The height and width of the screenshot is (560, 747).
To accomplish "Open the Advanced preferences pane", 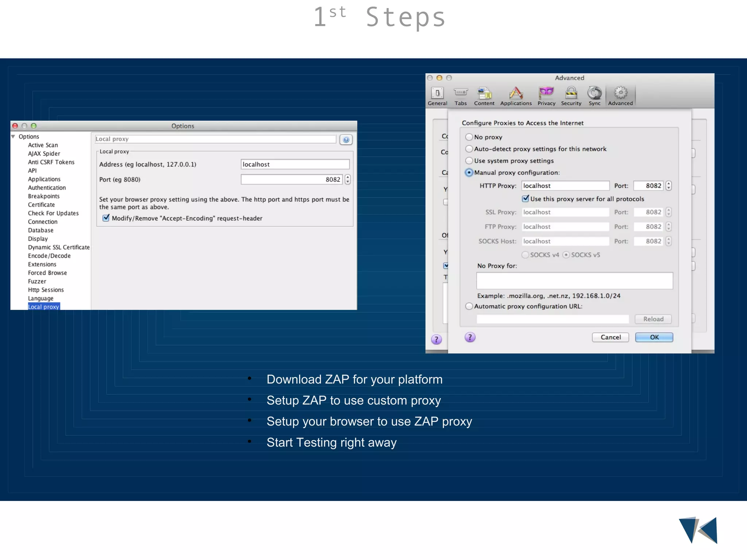I will pyautogui.click(x=620, y=96).
